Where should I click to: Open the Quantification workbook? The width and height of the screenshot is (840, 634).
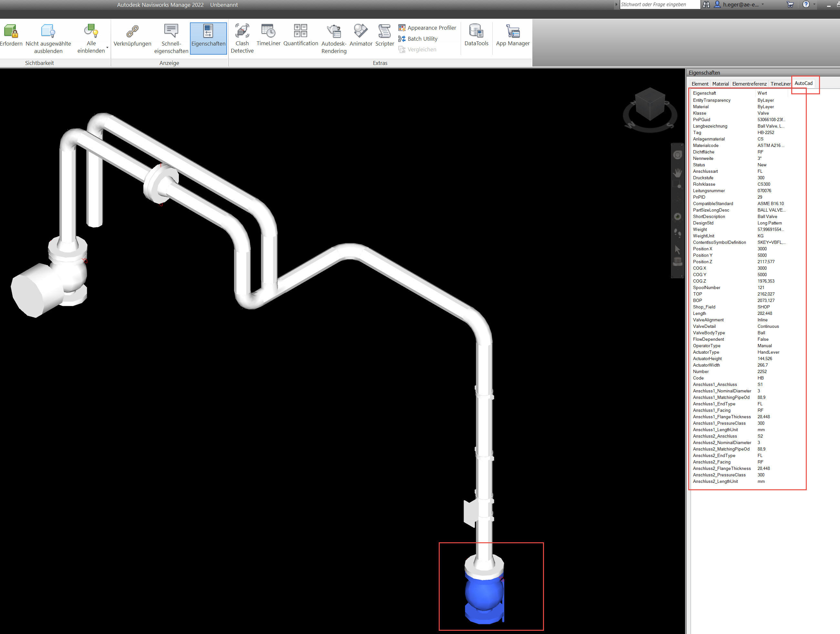pos(300,35)
